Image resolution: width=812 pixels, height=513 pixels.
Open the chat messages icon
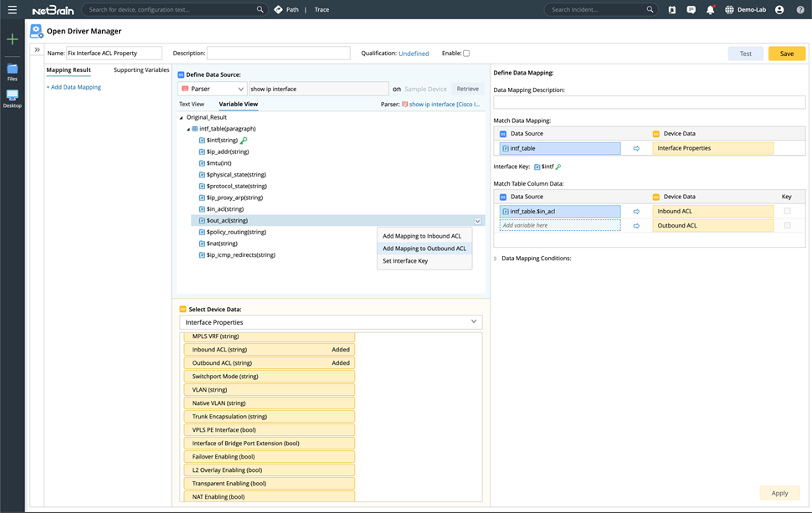click(691, 10)
